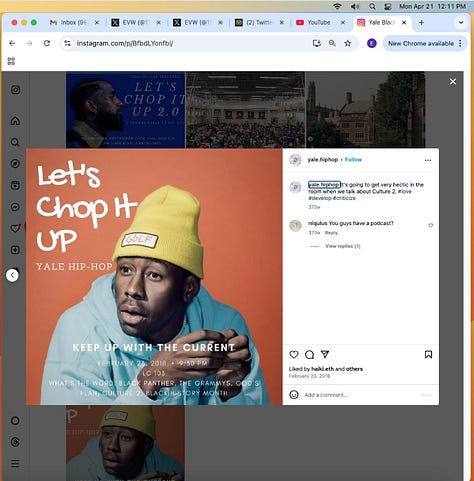
Task: Click the Post comment button
Action: pos(426,395)
